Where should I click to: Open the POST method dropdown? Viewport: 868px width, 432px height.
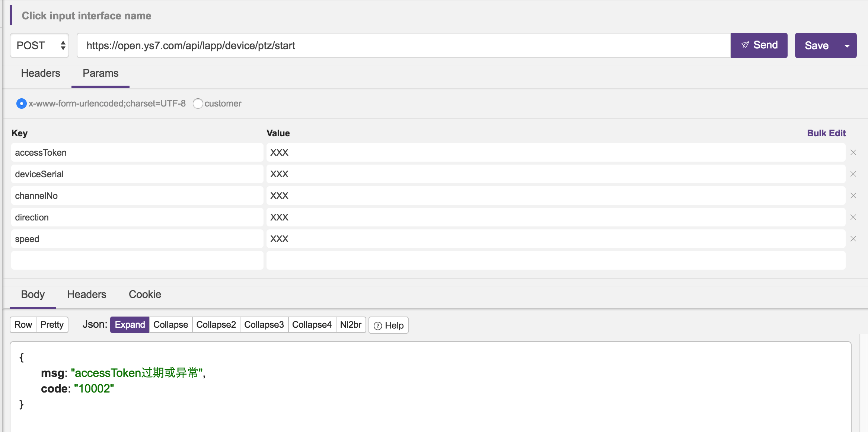(39, 45)
